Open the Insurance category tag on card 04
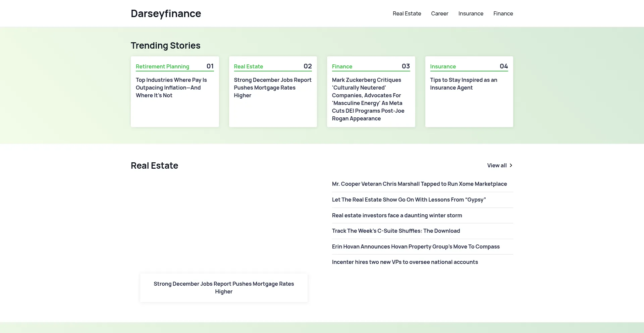The height and width of the screenshot is (333, 644). coord(443,66)
